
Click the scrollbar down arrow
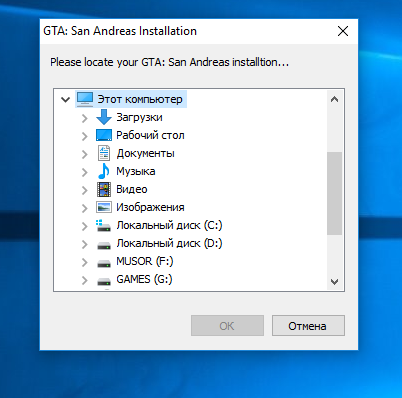click(x=334, y=282)
